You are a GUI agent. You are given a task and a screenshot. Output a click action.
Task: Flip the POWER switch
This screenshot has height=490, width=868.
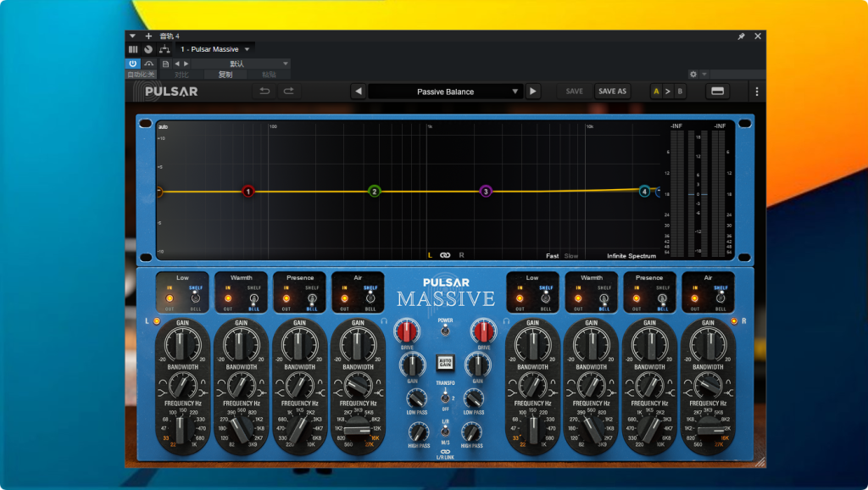click(x=444, y=331)
